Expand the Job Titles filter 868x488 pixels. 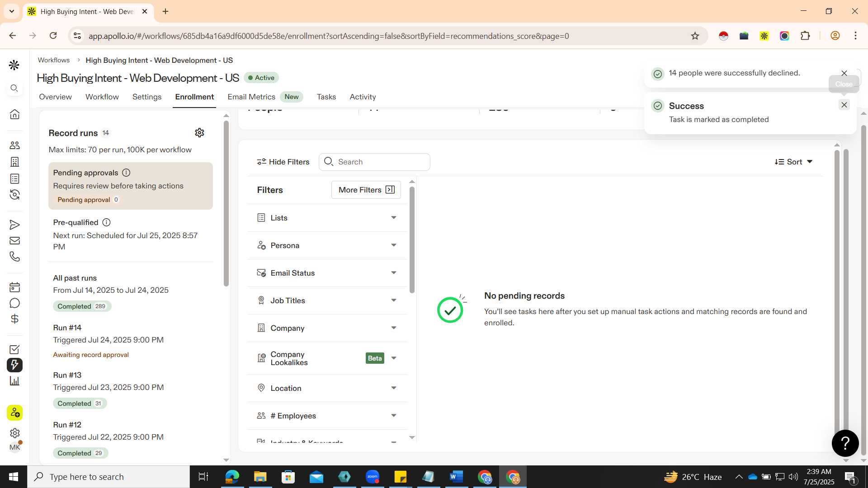tap(327, 300)
